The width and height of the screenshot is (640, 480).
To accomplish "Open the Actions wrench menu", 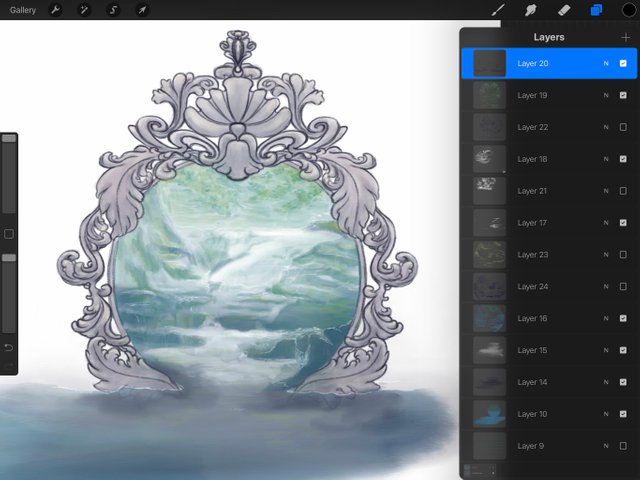I will tap(55, 10).
